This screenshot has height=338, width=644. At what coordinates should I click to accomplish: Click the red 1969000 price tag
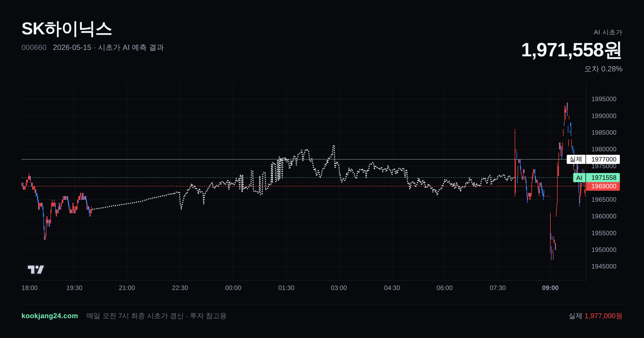(603, 186)
